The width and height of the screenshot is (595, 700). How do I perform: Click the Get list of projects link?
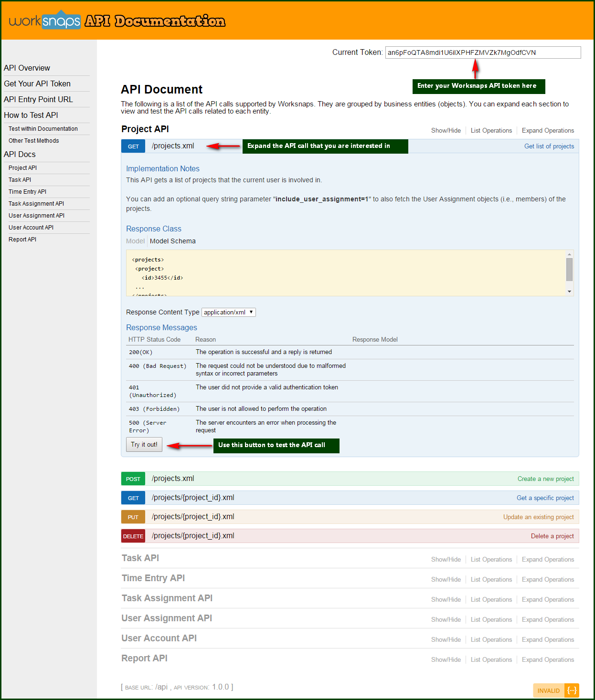pos(549,146)
